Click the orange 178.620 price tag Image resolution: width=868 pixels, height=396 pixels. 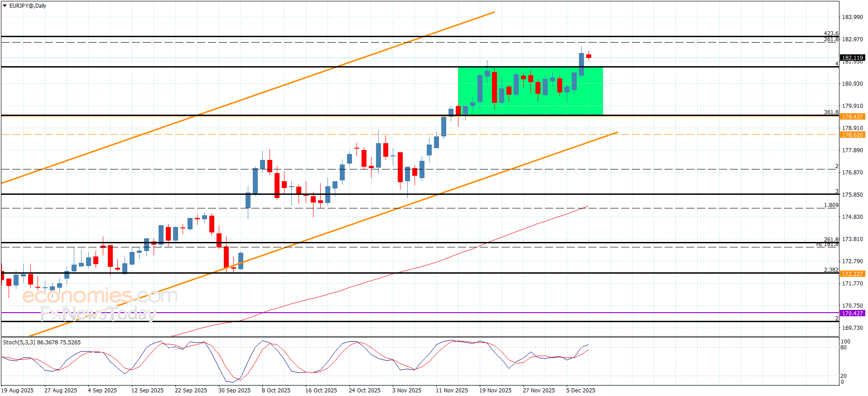tap(852, 135)
